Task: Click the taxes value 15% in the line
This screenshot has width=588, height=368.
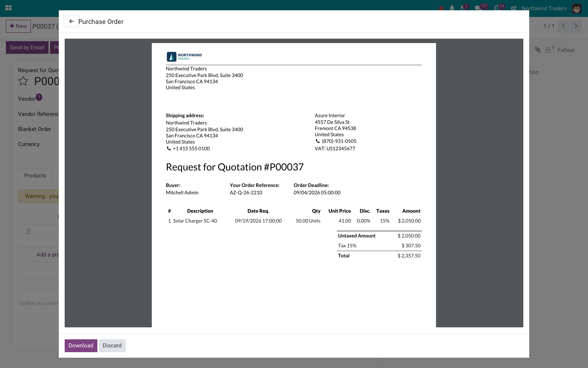Action: pos(385,221)
